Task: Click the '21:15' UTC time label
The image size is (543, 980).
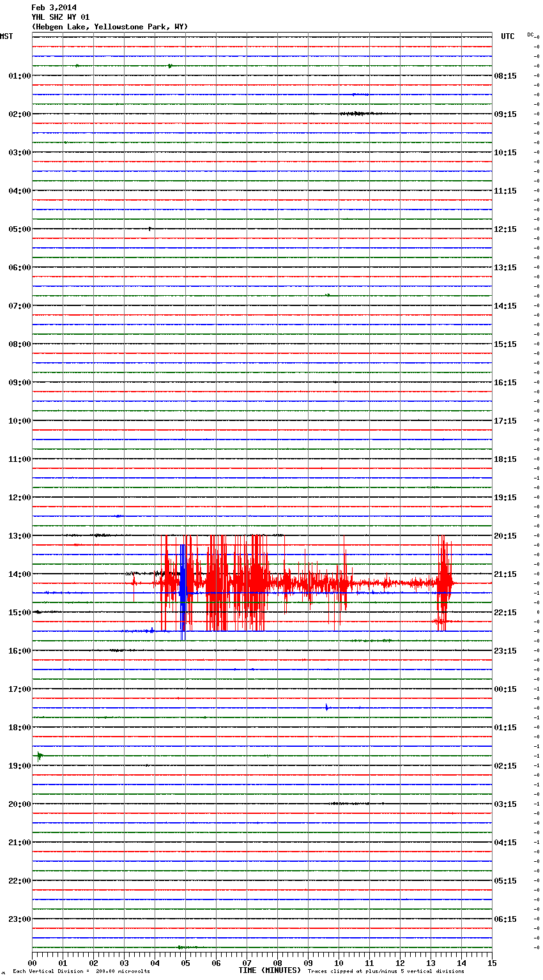Action: [505, 574]
